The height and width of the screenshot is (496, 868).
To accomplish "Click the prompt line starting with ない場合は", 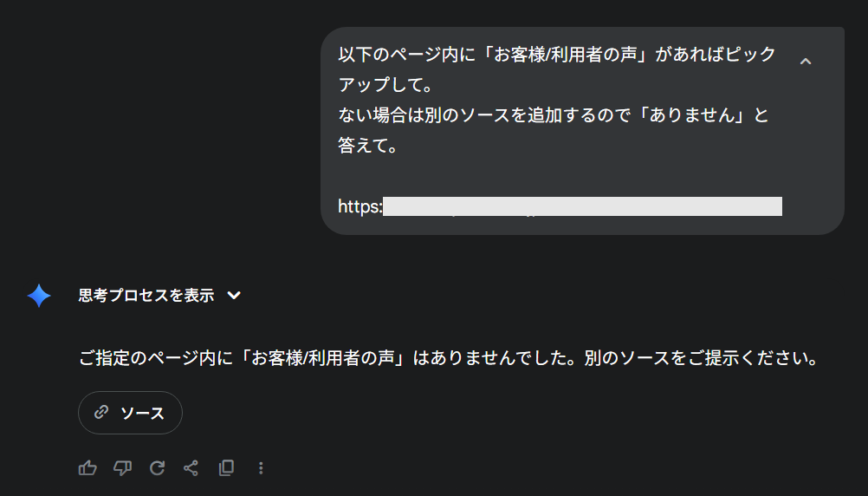I will coord(553,115).
